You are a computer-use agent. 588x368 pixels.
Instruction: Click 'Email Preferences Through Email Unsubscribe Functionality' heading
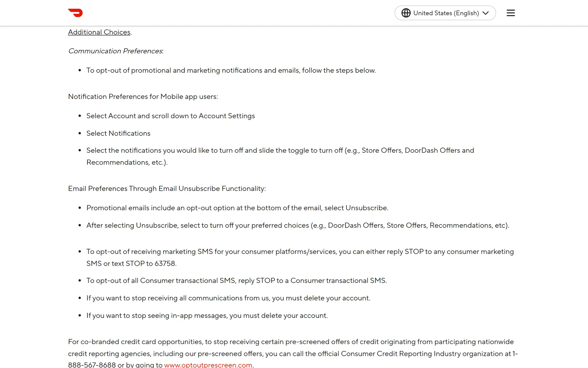[x=167, y=188]
